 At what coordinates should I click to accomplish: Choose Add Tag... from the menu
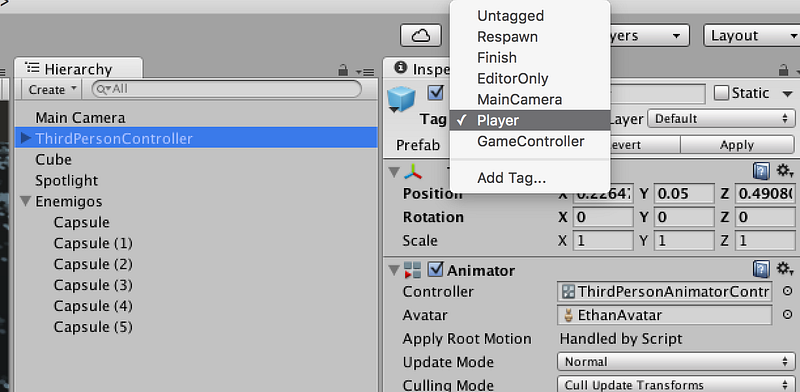(530, 178)
